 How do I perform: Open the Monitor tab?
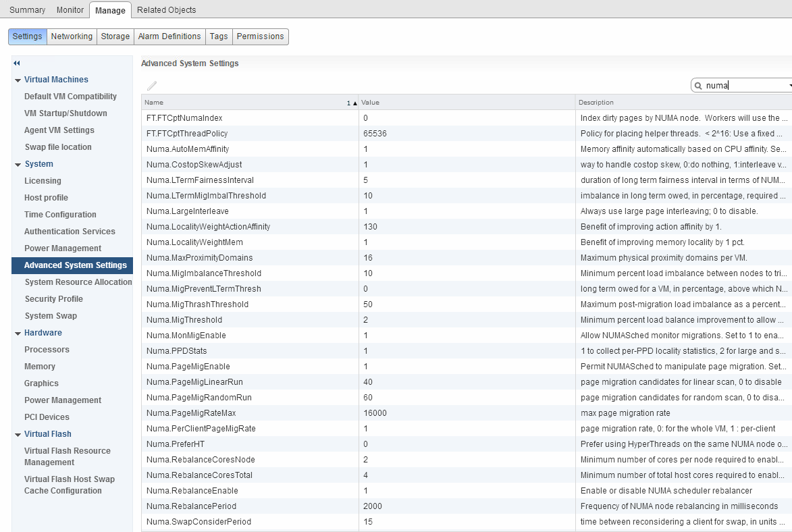click(70, 9)
